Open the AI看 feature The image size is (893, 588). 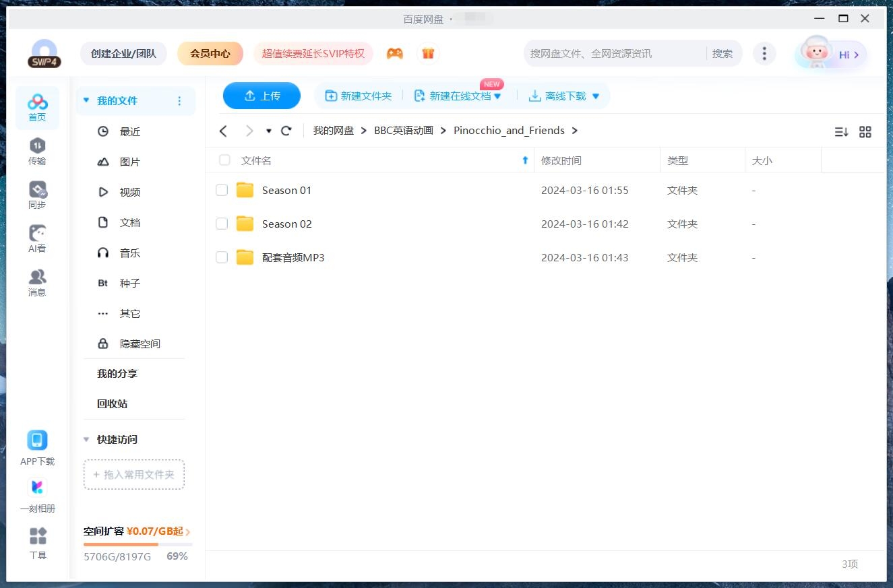(37, 237)
